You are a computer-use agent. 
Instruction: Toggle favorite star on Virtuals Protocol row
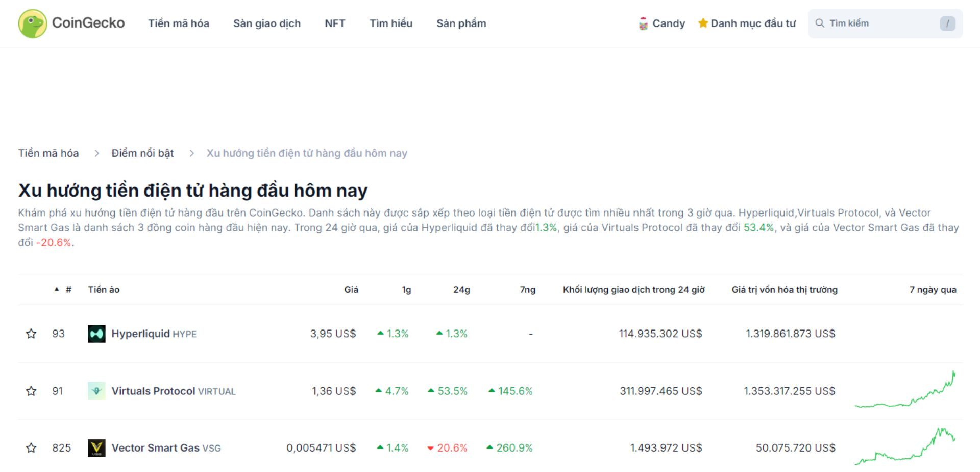coord(32,391)
